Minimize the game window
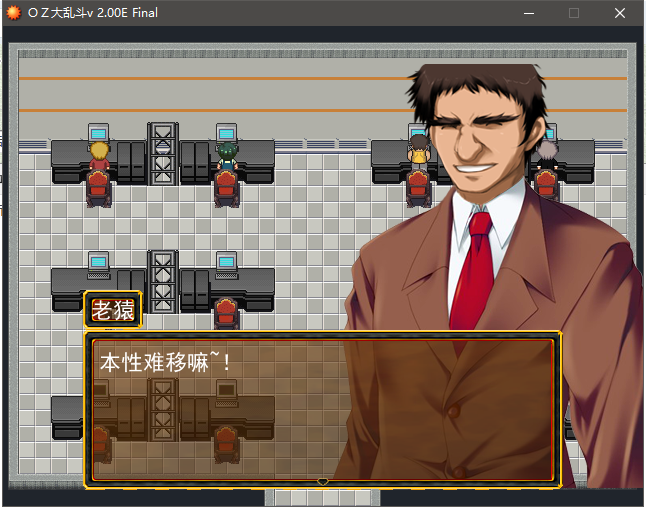646x509 pixels. 529,13
